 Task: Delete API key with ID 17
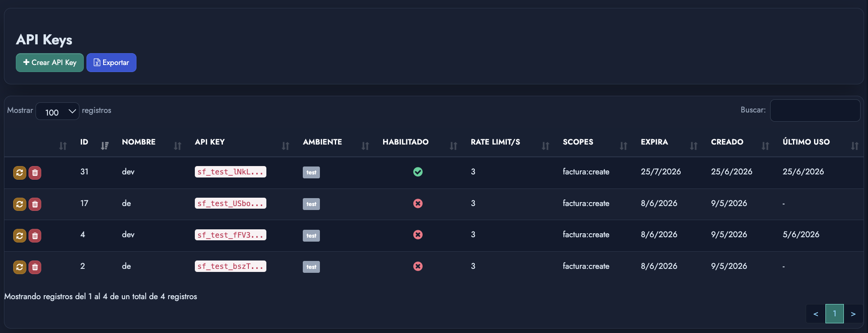(35, 204)
